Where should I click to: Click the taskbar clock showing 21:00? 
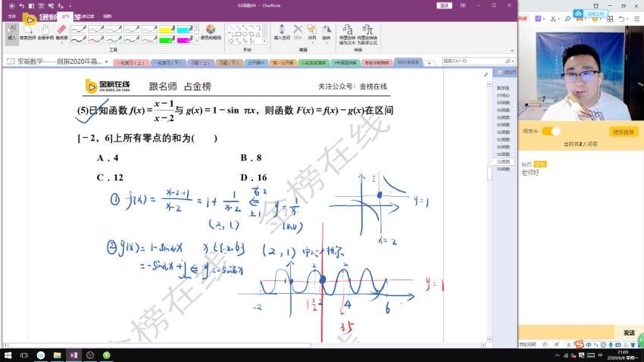623,355
